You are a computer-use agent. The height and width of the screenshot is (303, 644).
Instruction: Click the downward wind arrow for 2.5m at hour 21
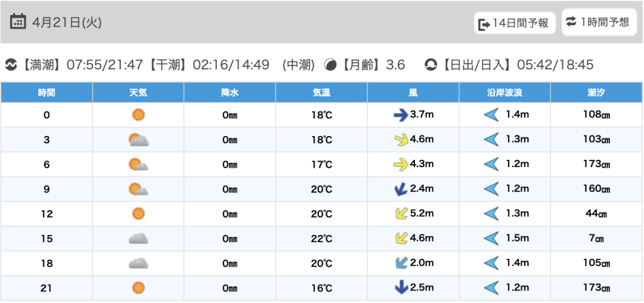pos(401,288)
